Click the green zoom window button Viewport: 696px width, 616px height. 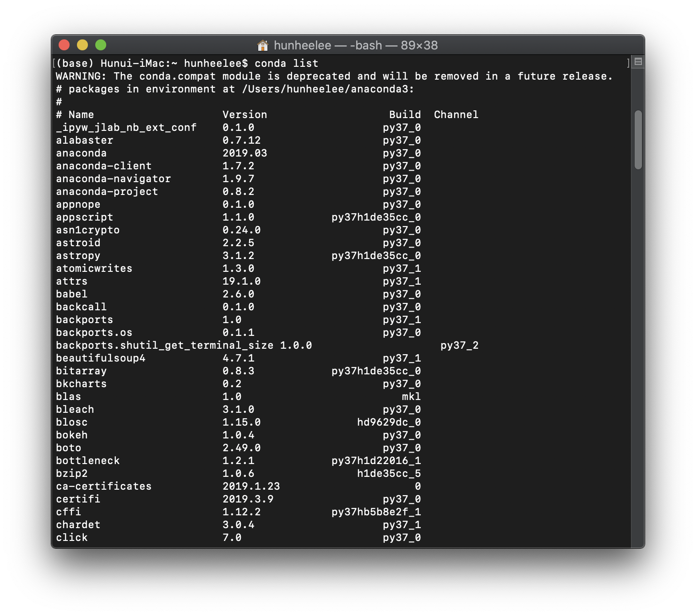[x=101, y=45]
